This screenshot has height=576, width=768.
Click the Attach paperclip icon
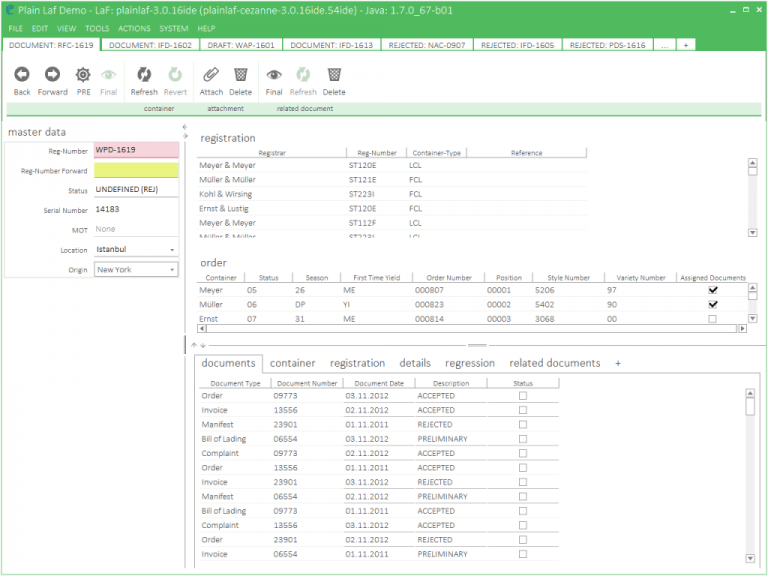click(x=211, y=74)
